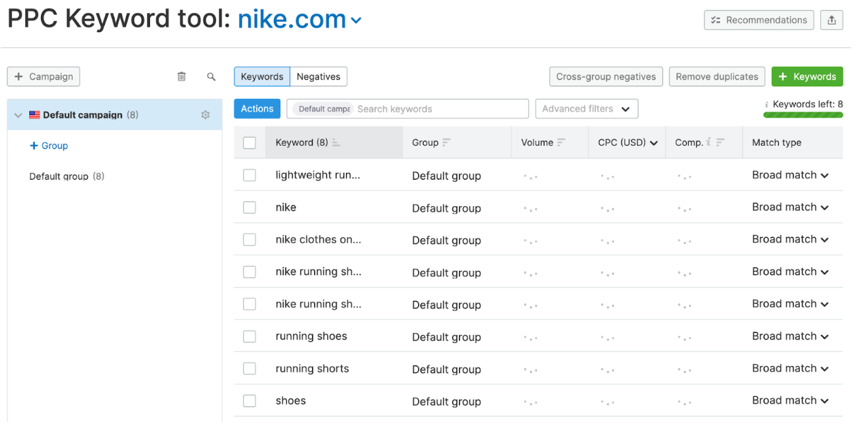The height and width of the screenshot is (437, 868).
Task: Click the Default campaign filter chip
Action: coord(323,109)
